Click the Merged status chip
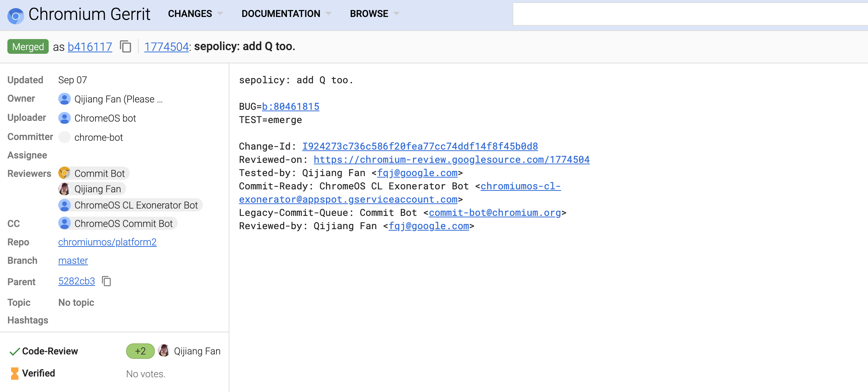868x392 pixels. (x=28, y=46)
